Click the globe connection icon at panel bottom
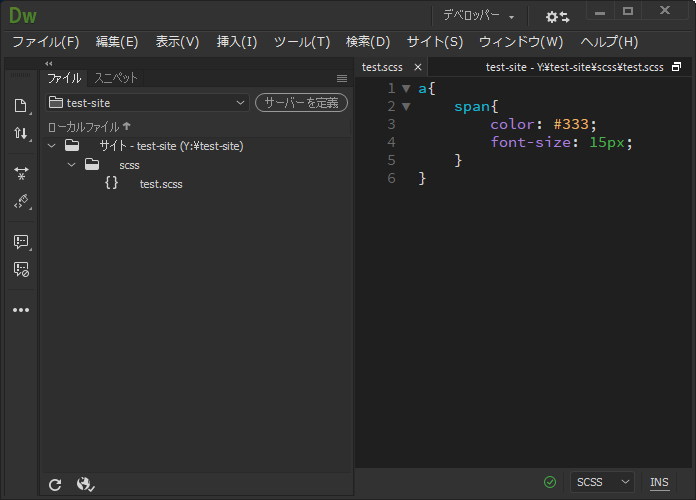 (85, 484)
